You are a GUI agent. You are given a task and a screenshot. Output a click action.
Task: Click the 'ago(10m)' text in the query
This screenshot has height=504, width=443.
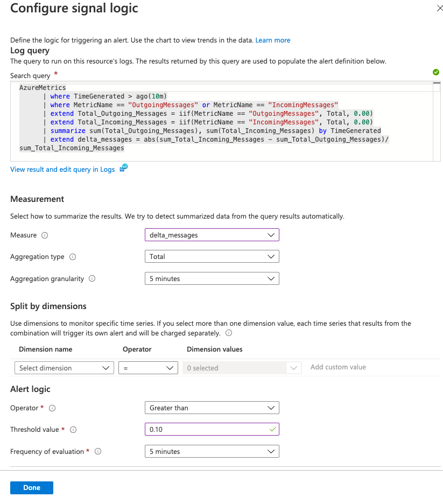(151, 96)
